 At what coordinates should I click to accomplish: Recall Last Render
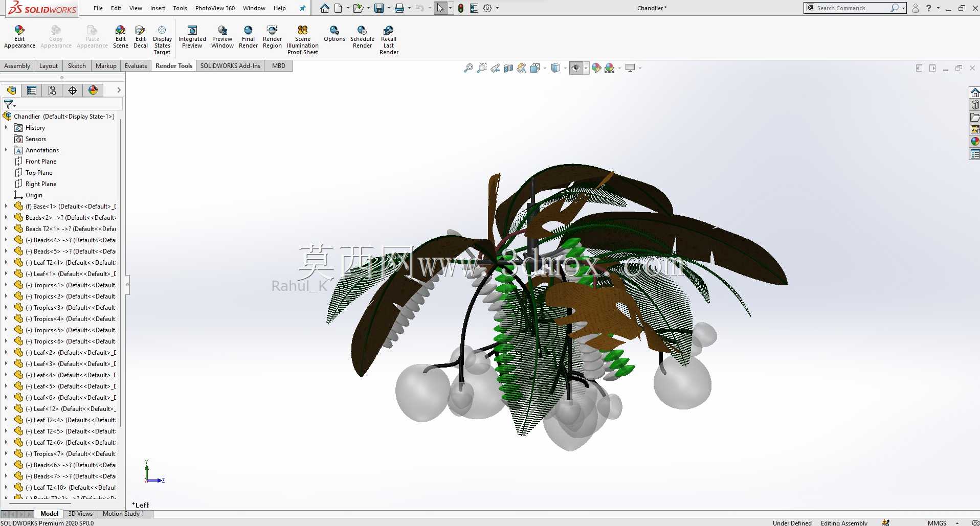pyautogui.click(x=389, y=40)
